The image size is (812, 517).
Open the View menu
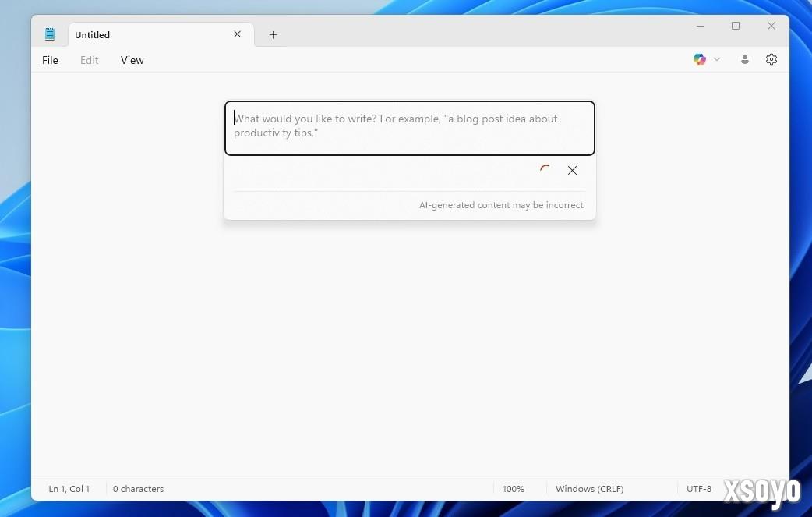click(132, 60)
